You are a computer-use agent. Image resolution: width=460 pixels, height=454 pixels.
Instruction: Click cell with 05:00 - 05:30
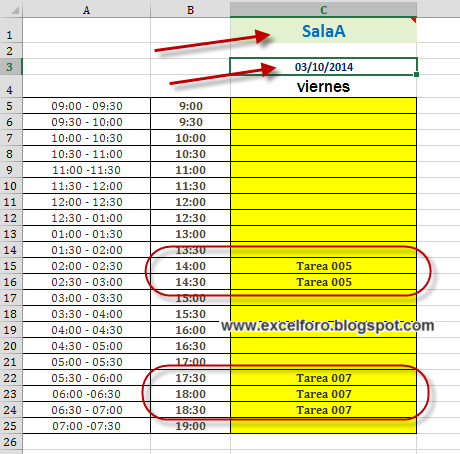coord(87,362)
